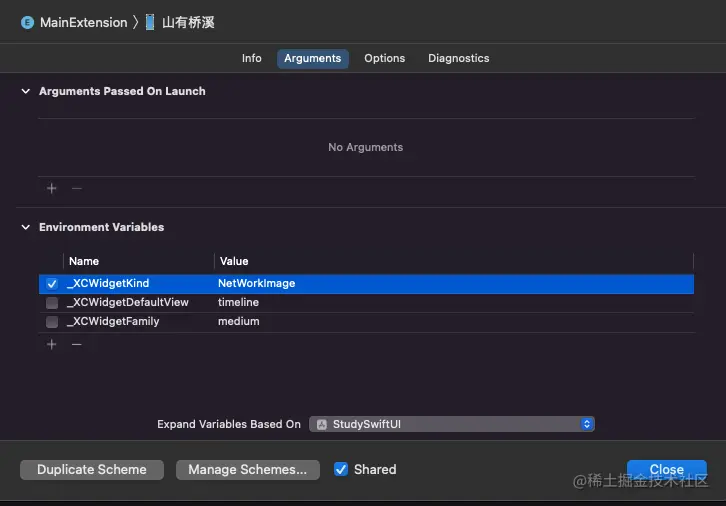Select the MainExtension scheme name
The height and width of the screenshot is (506, 726).
point(83,22)
